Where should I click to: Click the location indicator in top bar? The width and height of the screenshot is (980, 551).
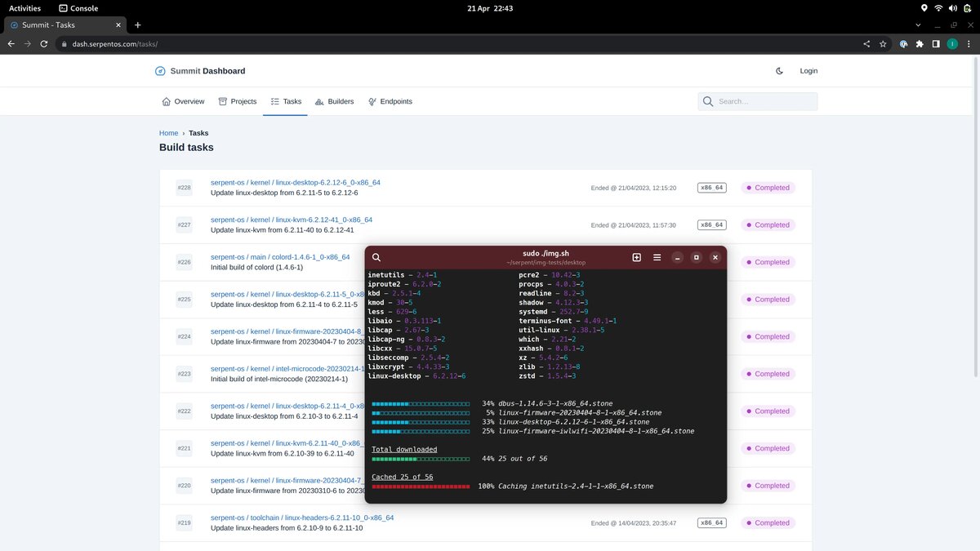(x=924, y=8)
